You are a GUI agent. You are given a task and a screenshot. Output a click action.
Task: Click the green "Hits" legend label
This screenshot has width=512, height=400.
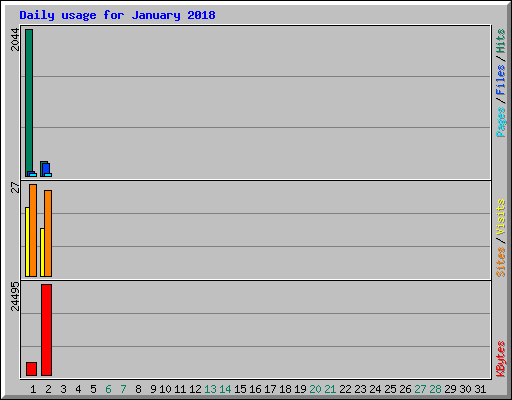tap(501, 41)
